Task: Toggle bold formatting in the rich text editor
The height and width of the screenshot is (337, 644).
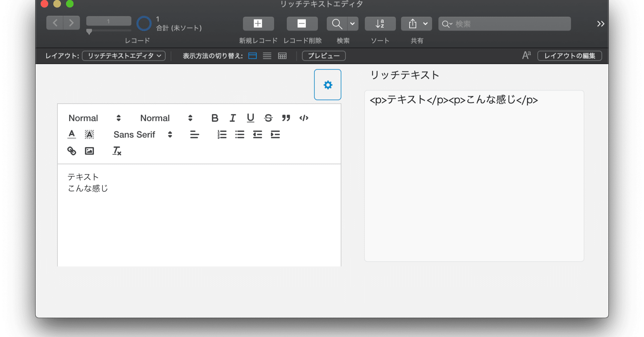Action: coord(215,118)
